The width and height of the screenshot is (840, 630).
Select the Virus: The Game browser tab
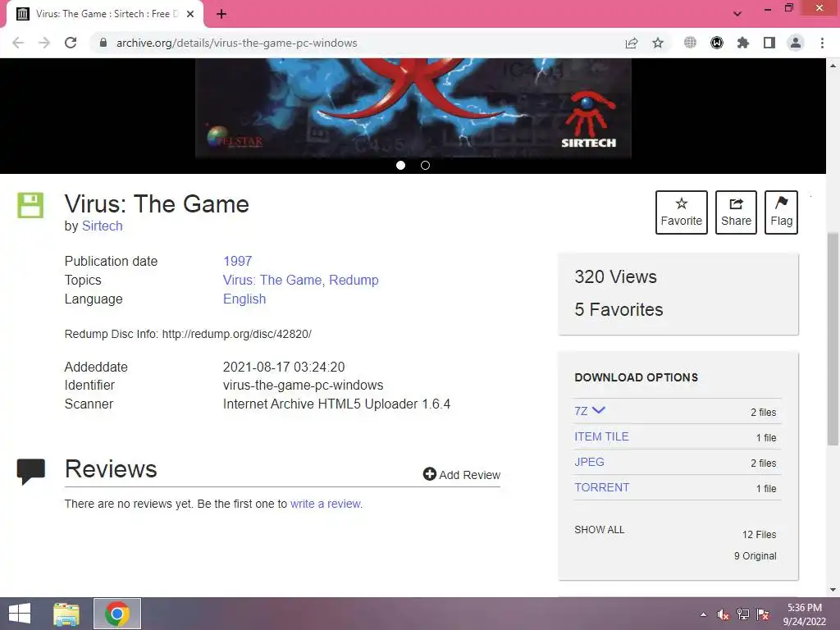[104, 14]
